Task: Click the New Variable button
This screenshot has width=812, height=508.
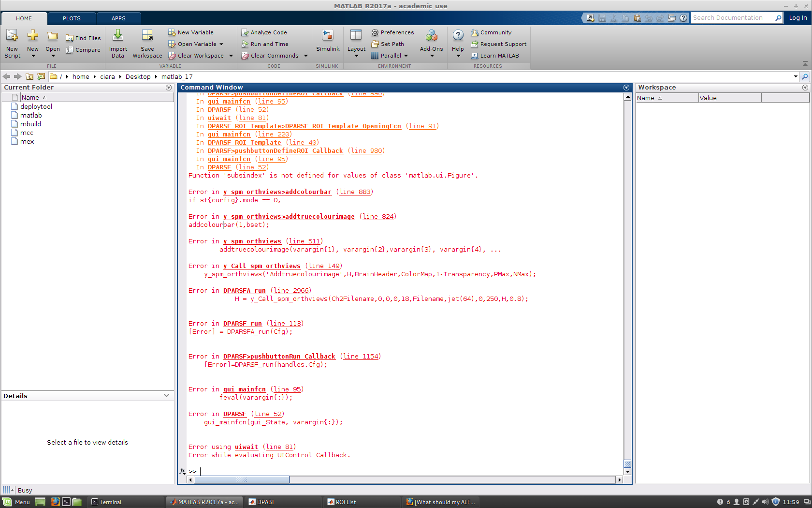Action: pos(191,32)
